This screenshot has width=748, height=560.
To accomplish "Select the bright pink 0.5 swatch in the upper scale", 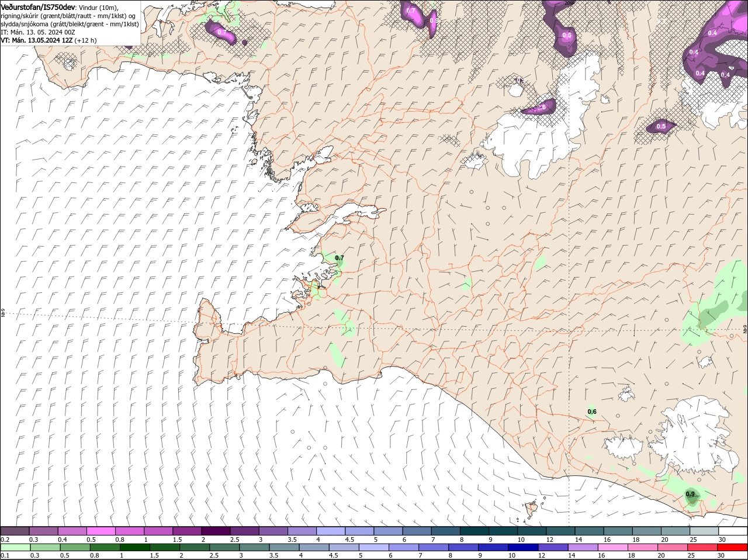I will click(x=101, y=531).
